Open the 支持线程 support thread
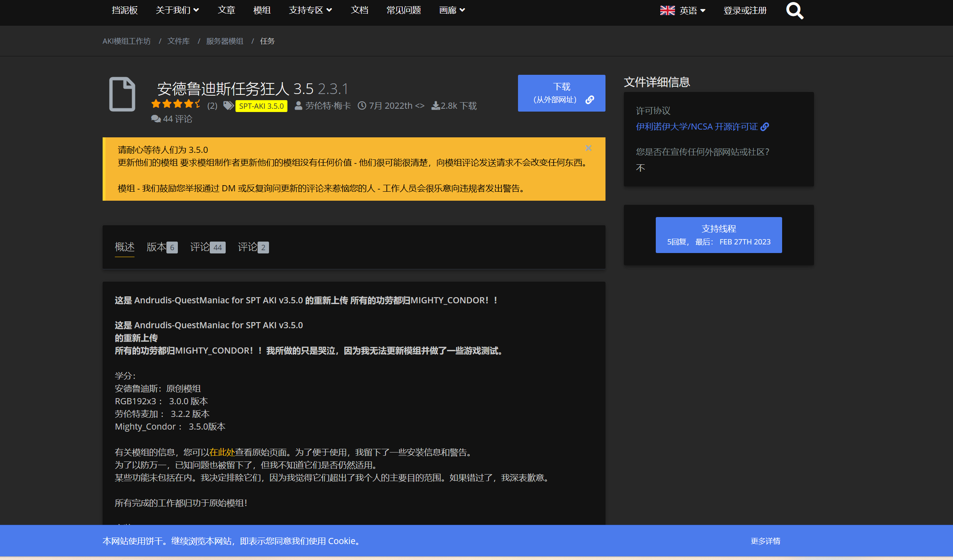The width and height of the screenshot is (953, 560). tap(718, 235)
